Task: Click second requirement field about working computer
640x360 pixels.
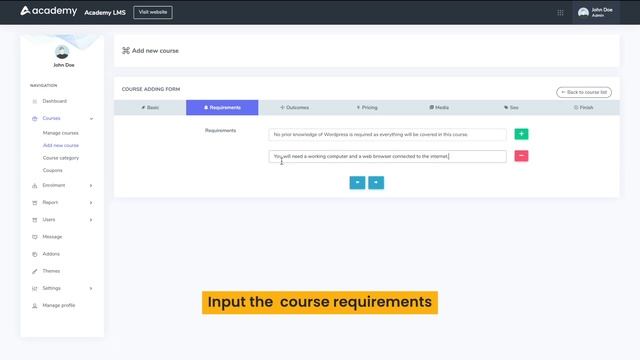Action: 387,156
